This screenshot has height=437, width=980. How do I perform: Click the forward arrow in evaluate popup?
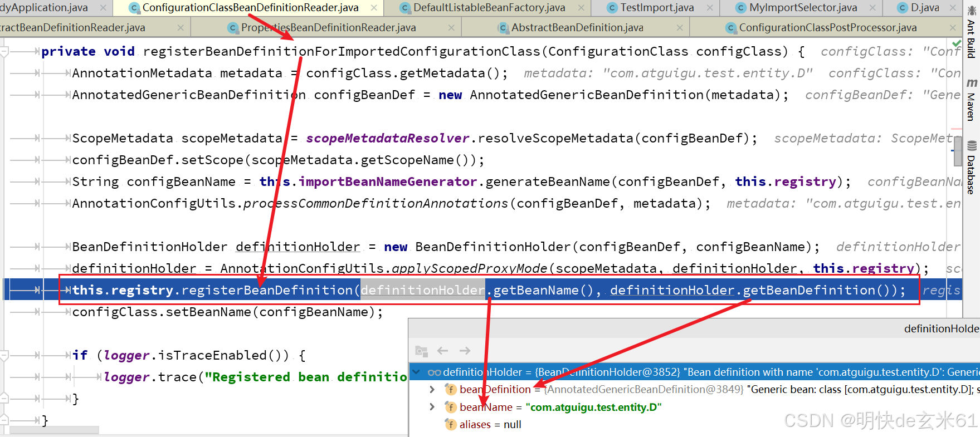[465, 351]
